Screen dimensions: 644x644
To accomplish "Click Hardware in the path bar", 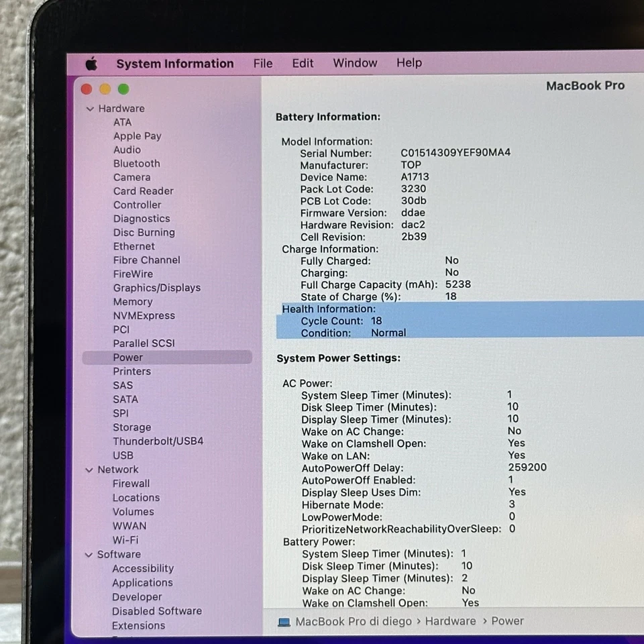I will [x=450, y=621].
